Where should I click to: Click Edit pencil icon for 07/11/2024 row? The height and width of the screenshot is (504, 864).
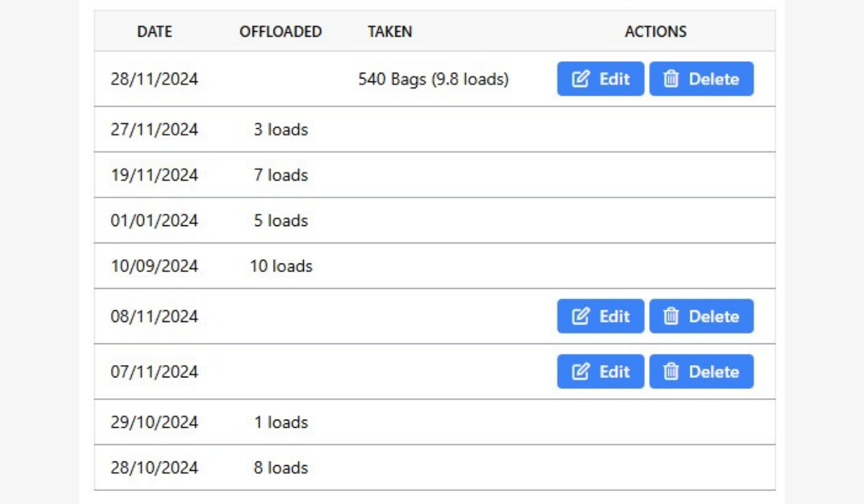pos(581,372)
